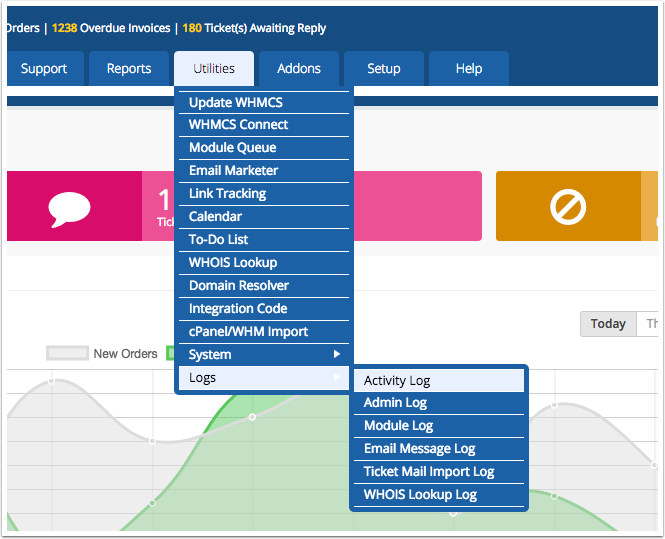Screen dimensions: 665x539
Task: Open WHOIS Lookup
Action: click(264, 263)
